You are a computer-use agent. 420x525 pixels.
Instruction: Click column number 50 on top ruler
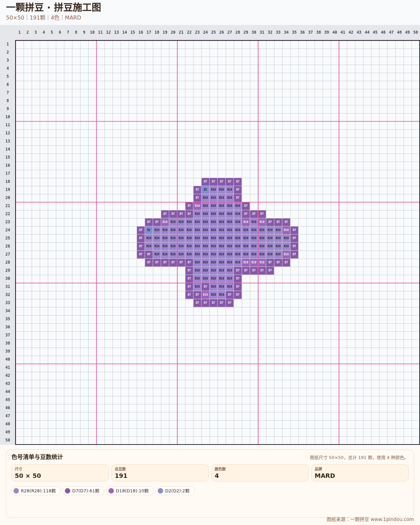click(416, 32)
